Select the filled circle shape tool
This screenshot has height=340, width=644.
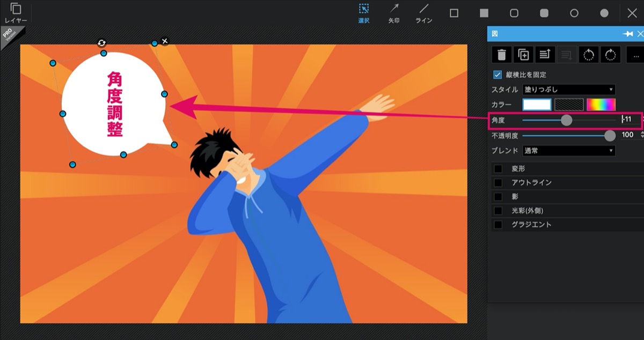pos(604,13)
